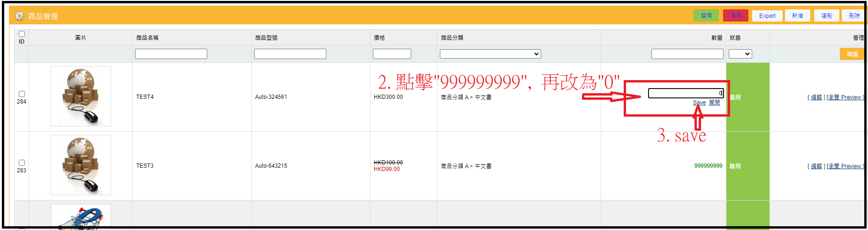Click the 新增 button to add product
The width and height of the screenshot is (868, 230).
[x=797, y=15]
